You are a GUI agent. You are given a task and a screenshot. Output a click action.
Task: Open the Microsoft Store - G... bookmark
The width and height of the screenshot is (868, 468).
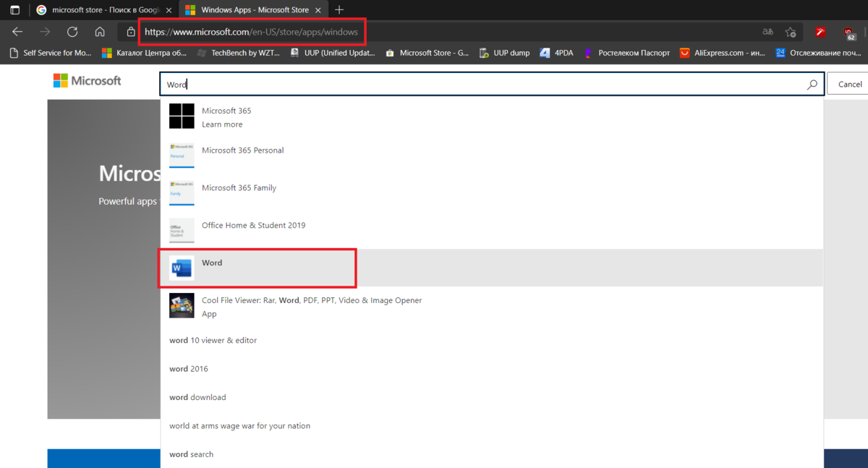pos(427,53)
